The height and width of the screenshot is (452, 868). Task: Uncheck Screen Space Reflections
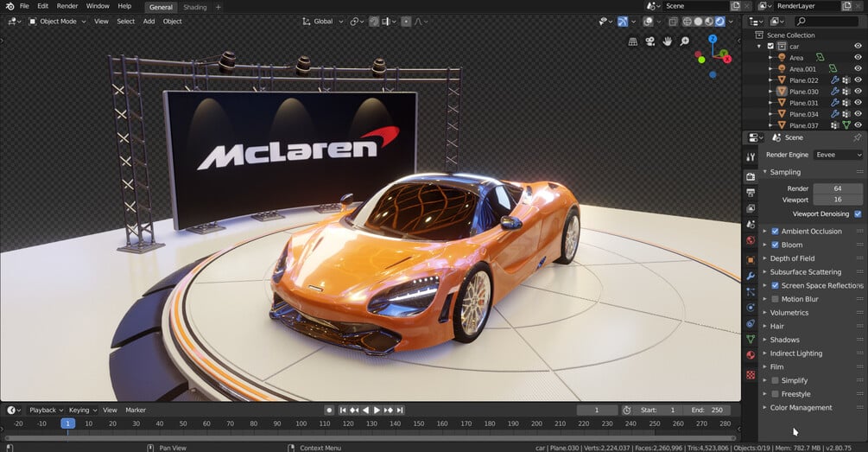(775, 285)
